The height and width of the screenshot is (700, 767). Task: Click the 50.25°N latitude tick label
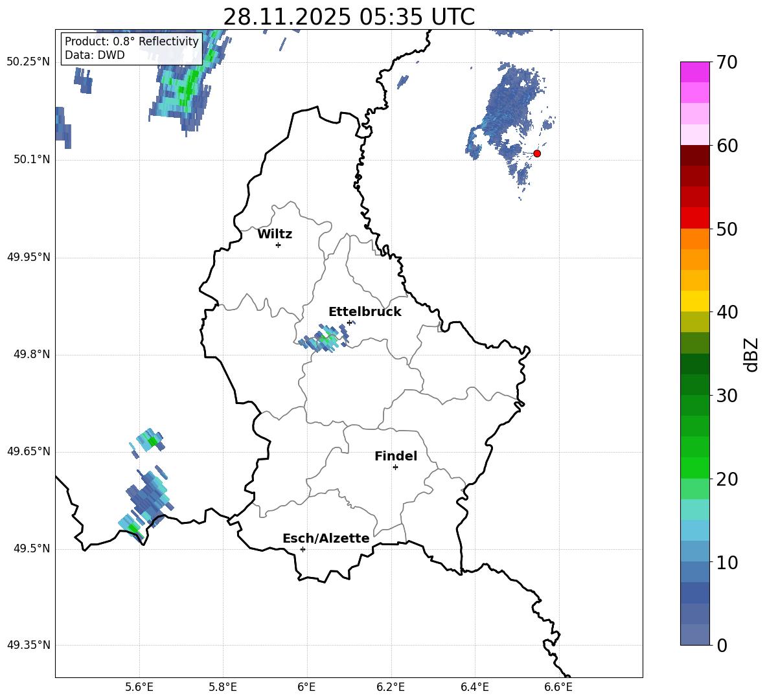(x=28, y=62)
